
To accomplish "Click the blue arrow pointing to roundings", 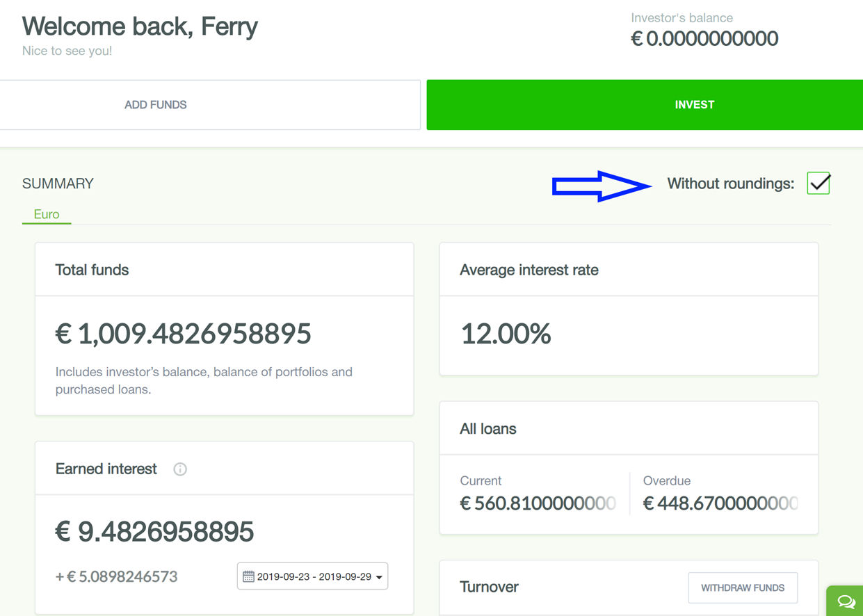I will [x=602, y=186].
